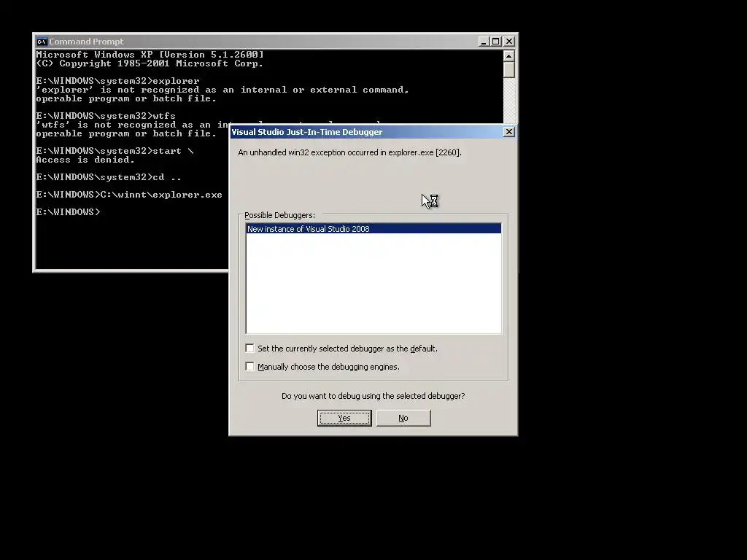747x560 pixels.
Task: Maximize the Command Prompt window
Action: [x=496, y=42]
